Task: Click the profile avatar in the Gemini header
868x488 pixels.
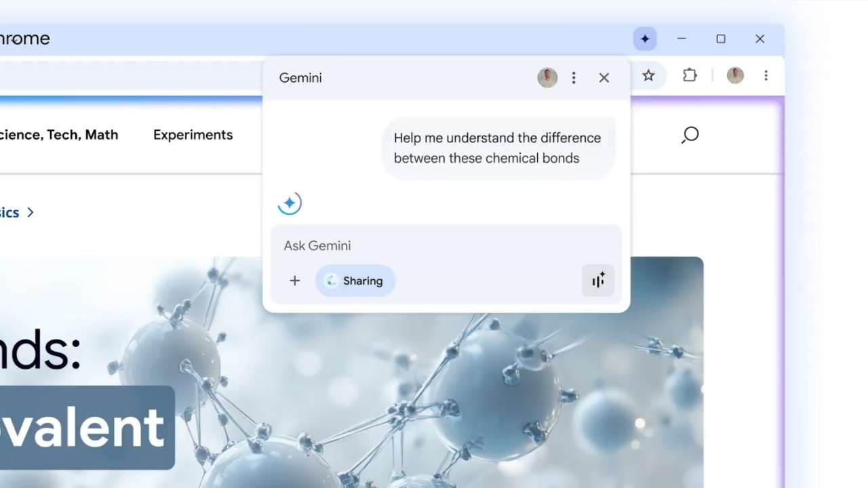Action: 547,77
